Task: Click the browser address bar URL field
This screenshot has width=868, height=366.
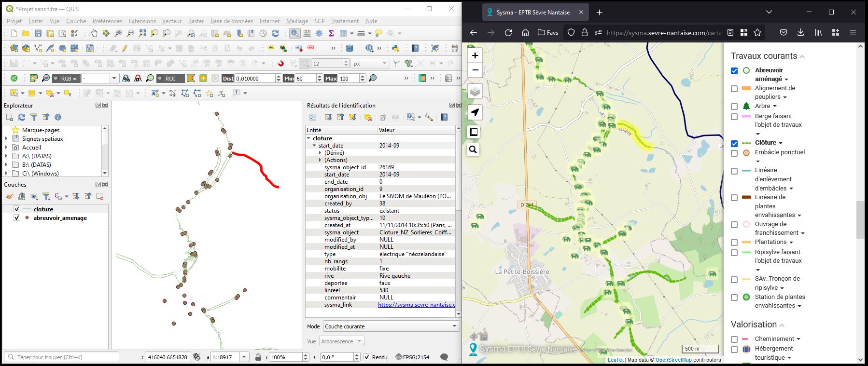Action: pyautogui.click(x=663, y=33)
